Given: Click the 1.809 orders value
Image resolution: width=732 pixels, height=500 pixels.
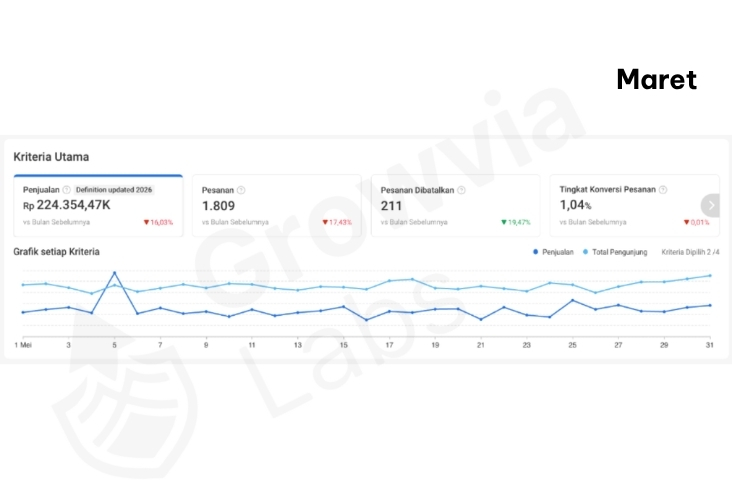Looking at the screenshot, I should click(218, 206).
